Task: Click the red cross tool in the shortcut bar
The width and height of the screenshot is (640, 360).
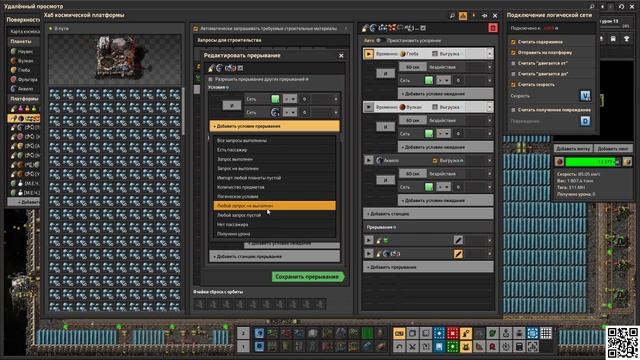Action: (452, 333)
